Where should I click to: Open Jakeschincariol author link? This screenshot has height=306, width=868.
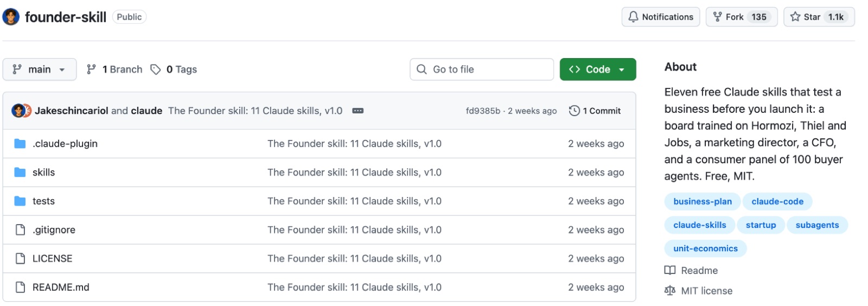[x=72, y=111]
